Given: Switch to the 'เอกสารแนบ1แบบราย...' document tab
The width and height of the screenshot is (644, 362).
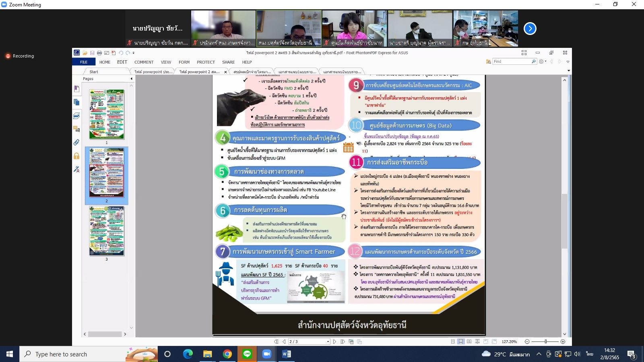Looking at the screenshot, I should click(297, 72).
